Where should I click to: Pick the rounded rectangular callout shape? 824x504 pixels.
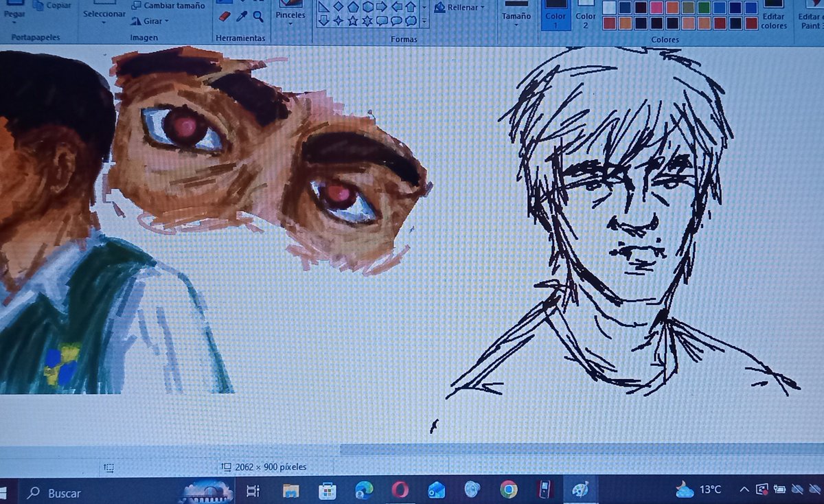382,21
